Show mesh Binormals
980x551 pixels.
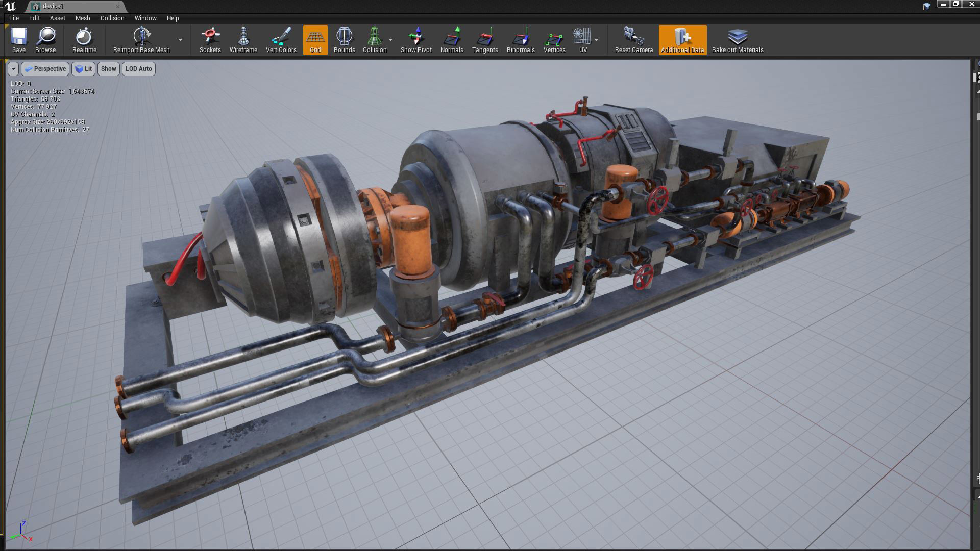(521, 40)
